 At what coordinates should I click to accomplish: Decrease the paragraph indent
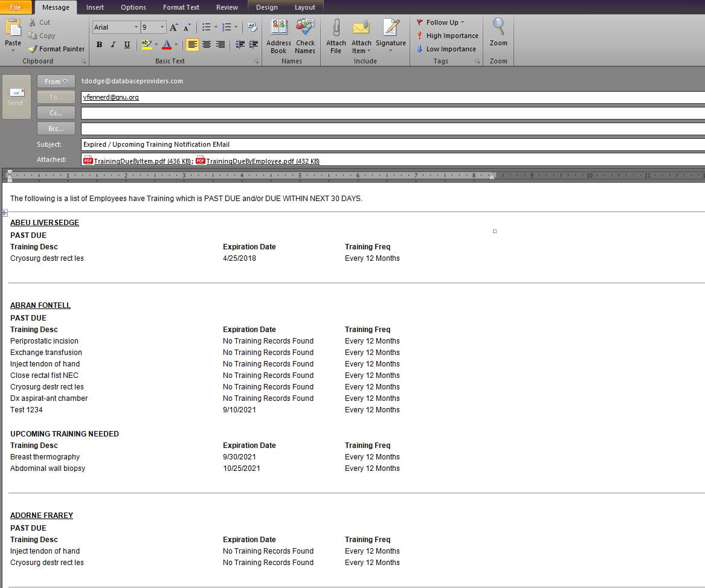point(240,45)
